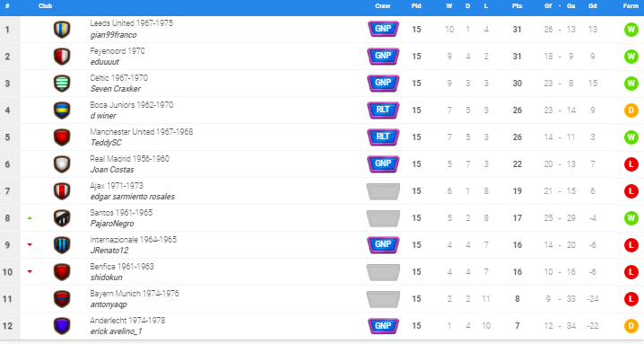The image size is (644, 344).
Task: Open manager profile gian99franco
Action: 113,35
